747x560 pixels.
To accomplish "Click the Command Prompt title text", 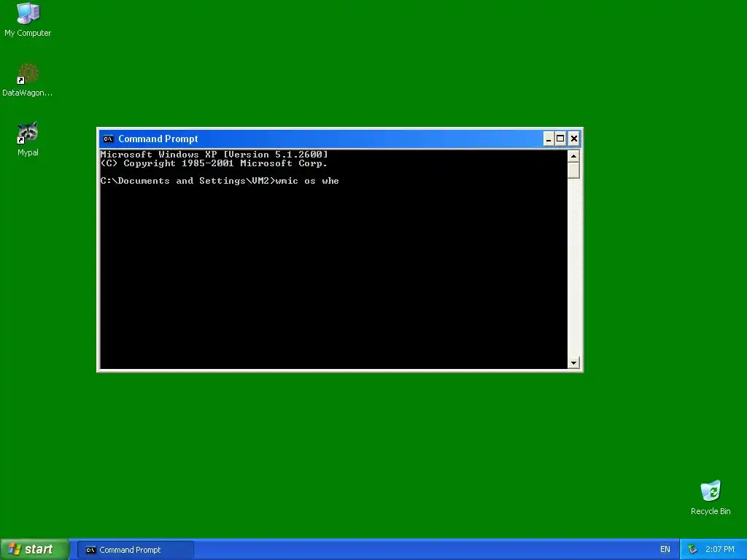I will [158, 139].
